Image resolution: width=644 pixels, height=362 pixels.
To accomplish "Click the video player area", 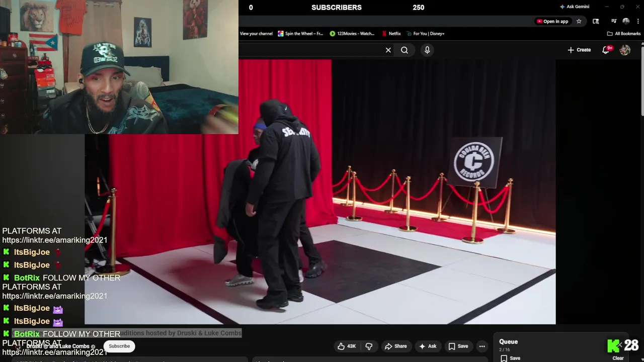I will coord(320,192).
